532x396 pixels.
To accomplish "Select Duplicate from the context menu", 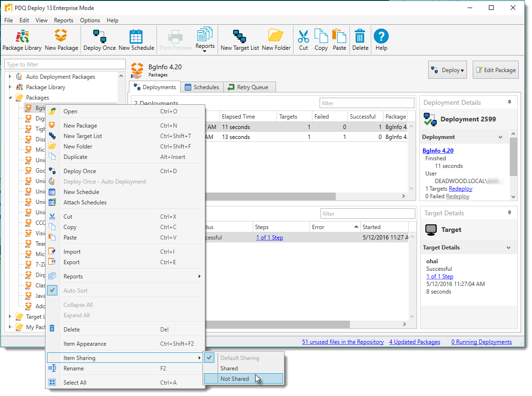I will coord(75,157).
